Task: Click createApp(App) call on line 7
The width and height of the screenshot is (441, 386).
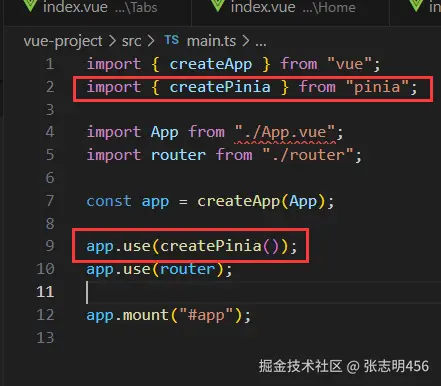Action: (x=261, y=201)
